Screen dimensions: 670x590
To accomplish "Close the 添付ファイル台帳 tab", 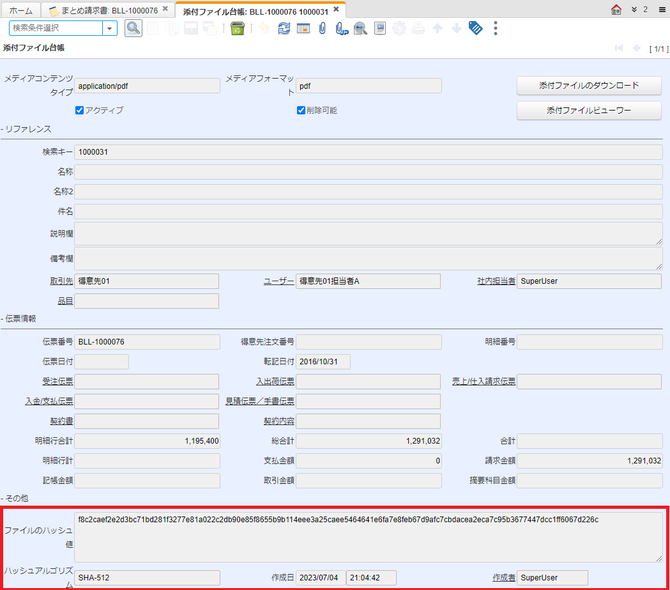I will 336,9.
